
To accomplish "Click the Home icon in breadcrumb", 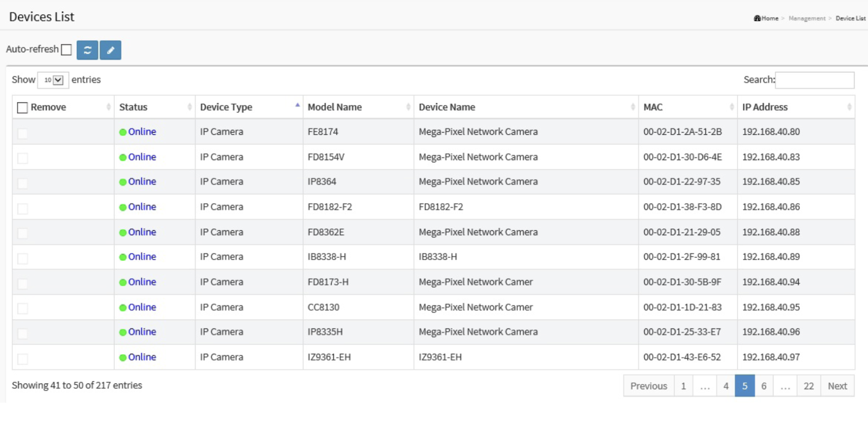I will (757, 18).
